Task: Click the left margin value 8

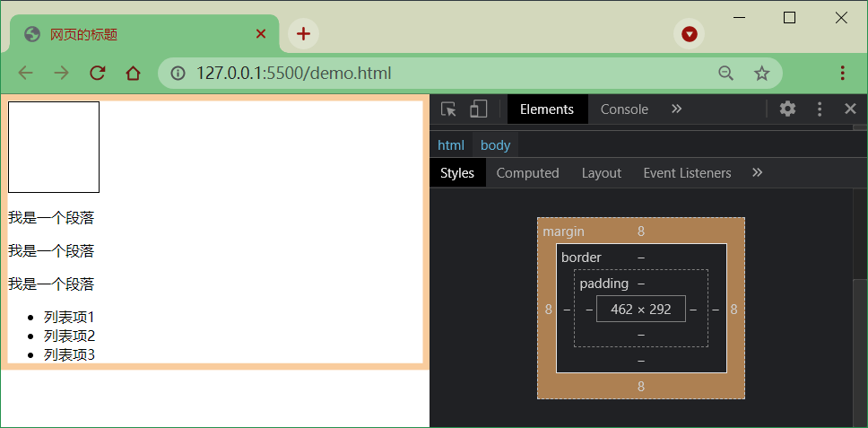Action: pyautogui.click(x=549, y=309)
